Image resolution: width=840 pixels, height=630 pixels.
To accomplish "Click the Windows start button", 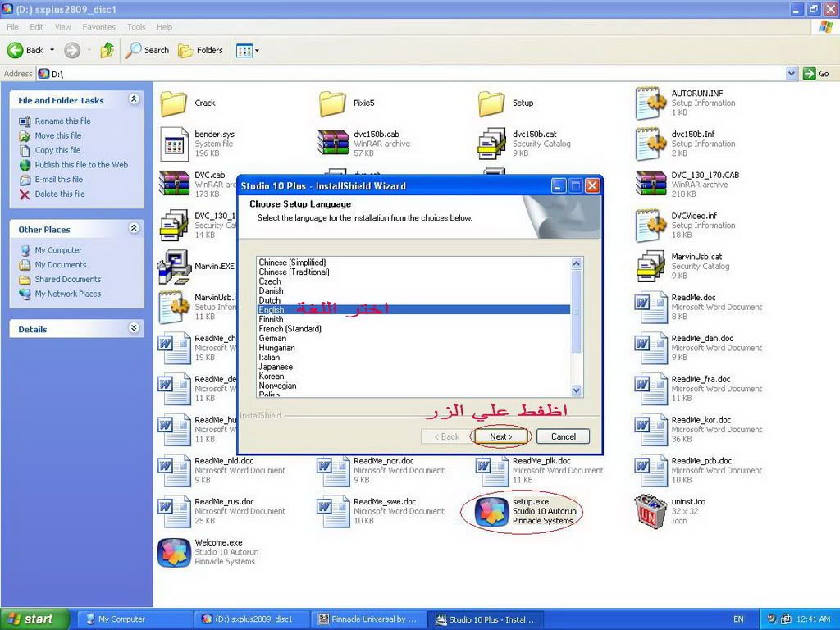I will 34,619.
